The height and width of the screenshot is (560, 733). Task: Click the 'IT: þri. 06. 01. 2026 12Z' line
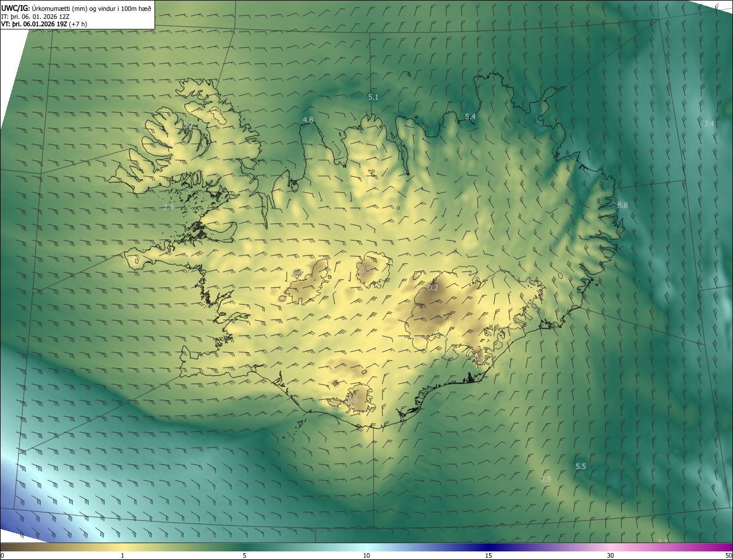click(35, 17)
